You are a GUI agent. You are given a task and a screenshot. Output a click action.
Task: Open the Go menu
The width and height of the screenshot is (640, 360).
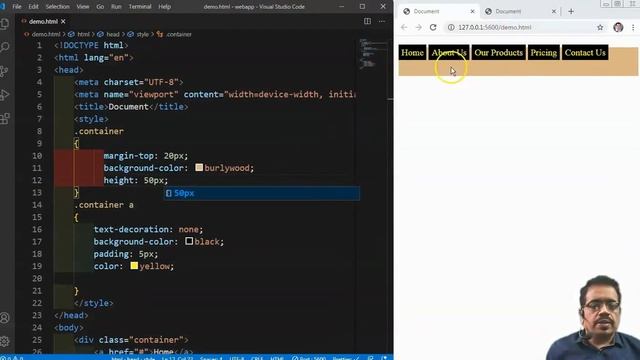click(100, 7)
